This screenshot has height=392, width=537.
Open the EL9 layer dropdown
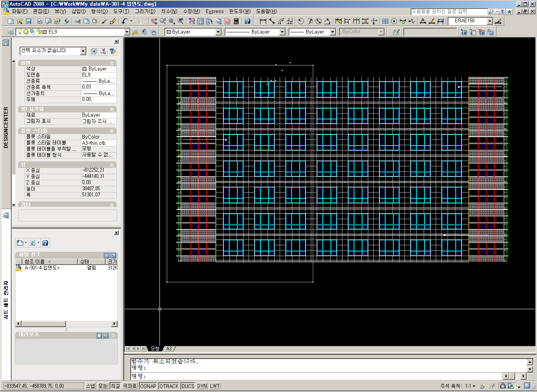127,32
